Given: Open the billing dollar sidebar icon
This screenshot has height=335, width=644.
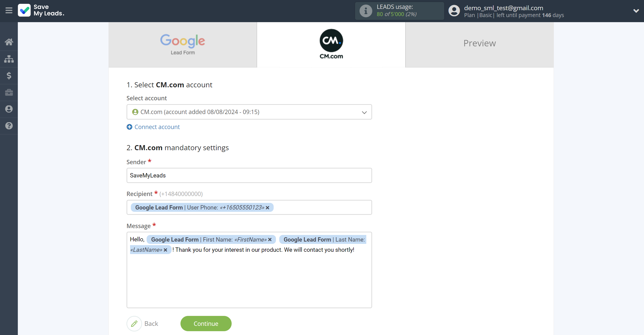Looking at the screenshot, I should coord(9,76).
